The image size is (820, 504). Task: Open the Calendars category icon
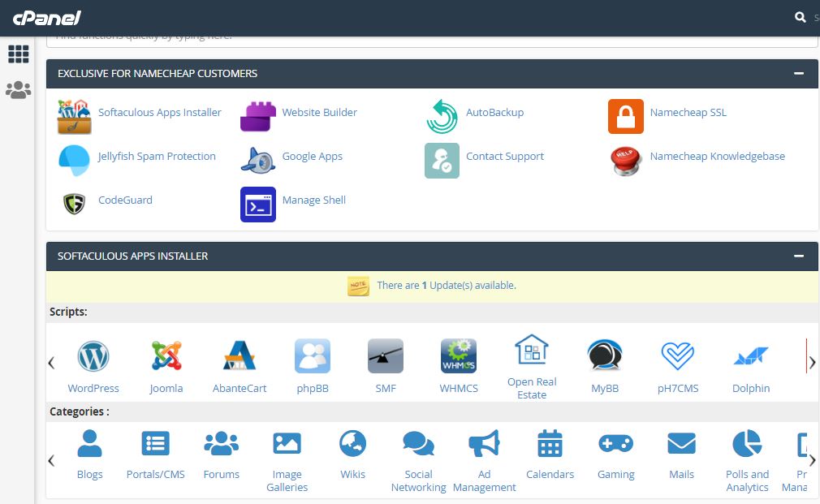[x=550, y=443]
